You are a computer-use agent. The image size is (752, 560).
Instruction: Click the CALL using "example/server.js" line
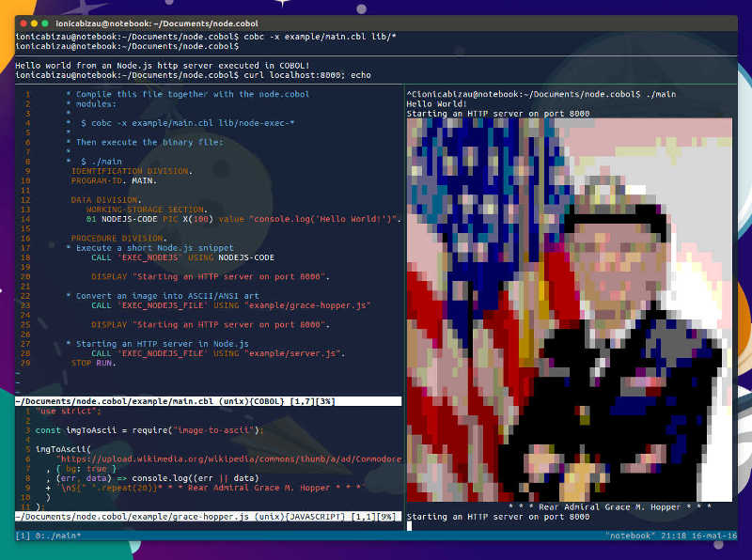coord(218,353)
